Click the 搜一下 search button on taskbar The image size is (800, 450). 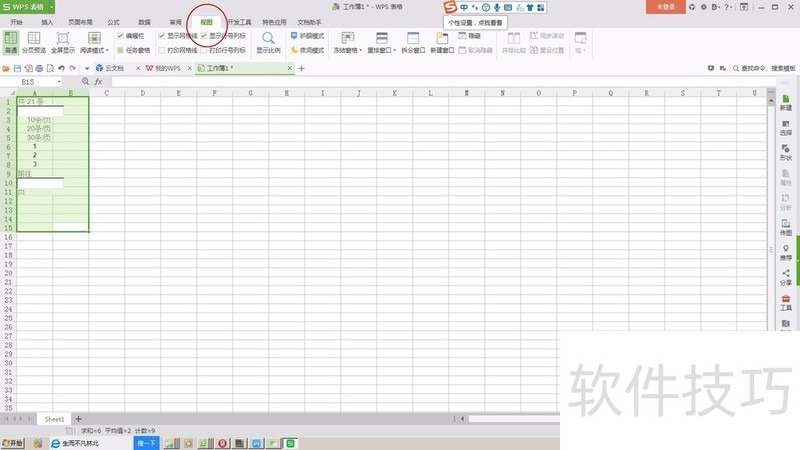click(146, 443)
